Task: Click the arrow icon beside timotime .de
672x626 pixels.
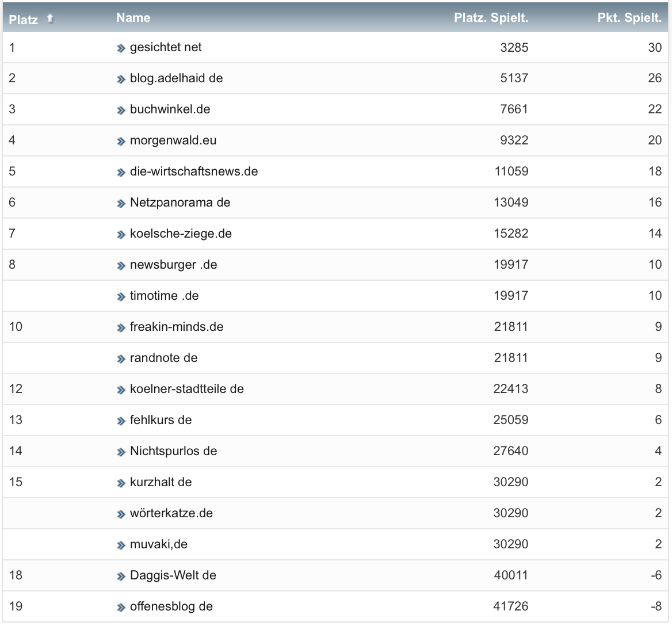Action: coord(121,297)
